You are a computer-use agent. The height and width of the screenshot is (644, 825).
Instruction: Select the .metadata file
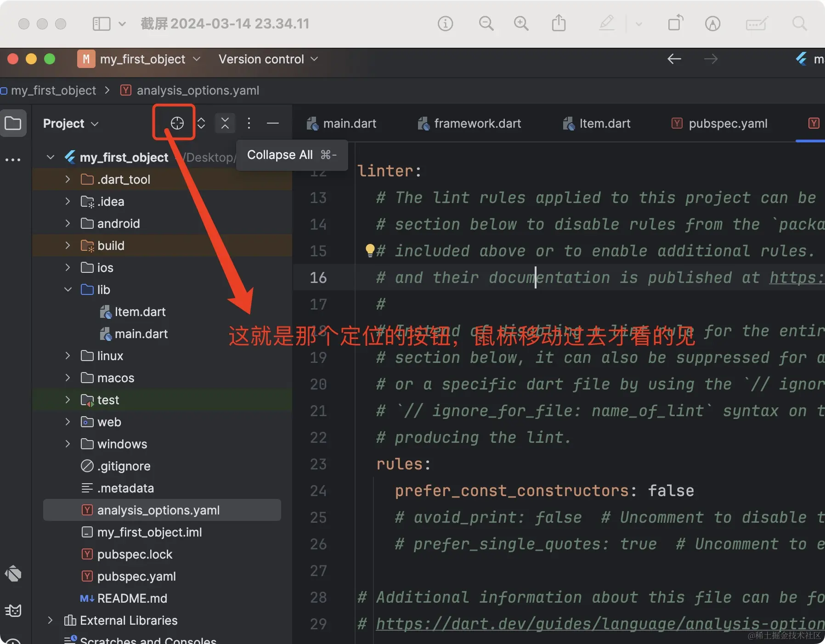click(125, 488)
